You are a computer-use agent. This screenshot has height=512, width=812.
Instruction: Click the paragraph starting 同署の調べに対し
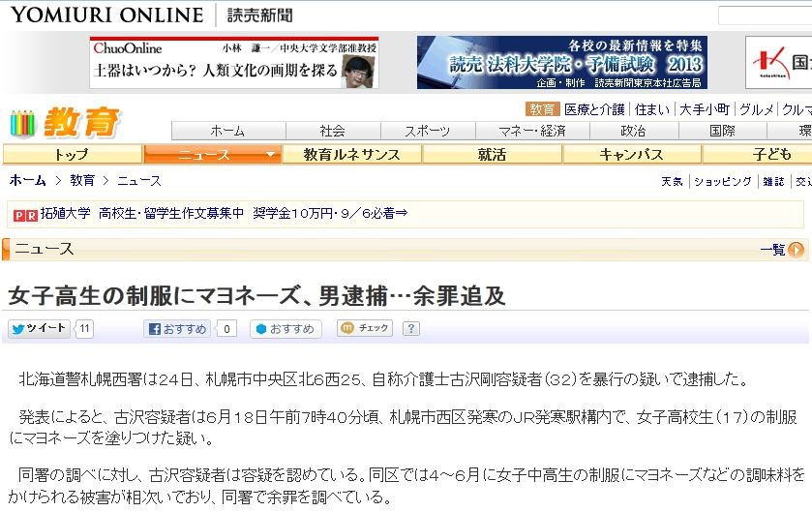406,486
